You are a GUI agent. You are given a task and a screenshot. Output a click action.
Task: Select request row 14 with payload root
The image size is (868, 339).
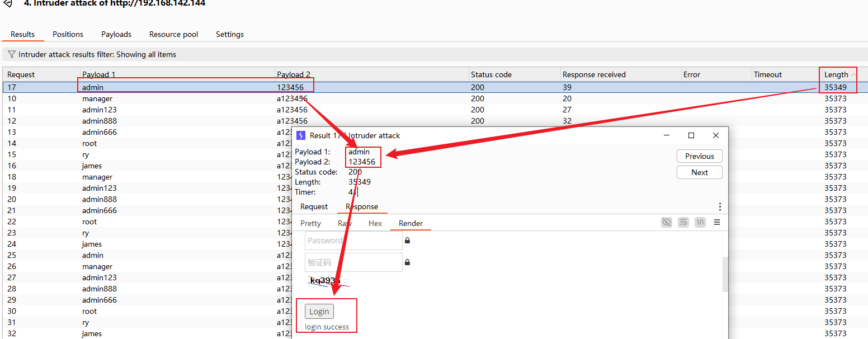(x=148, y=143)
